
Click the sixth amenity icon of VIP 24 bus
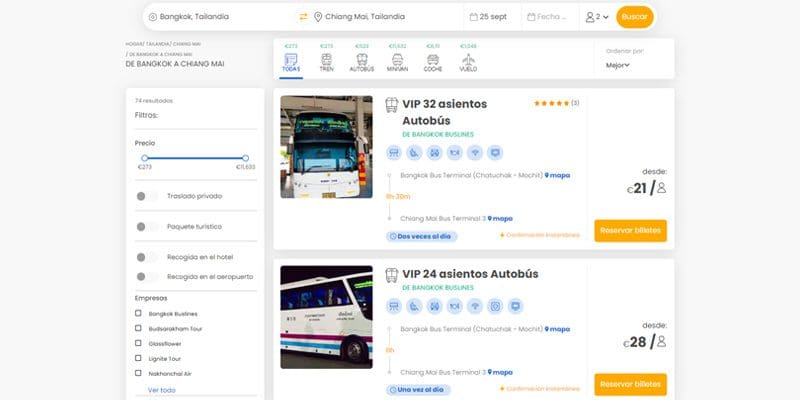495,306
